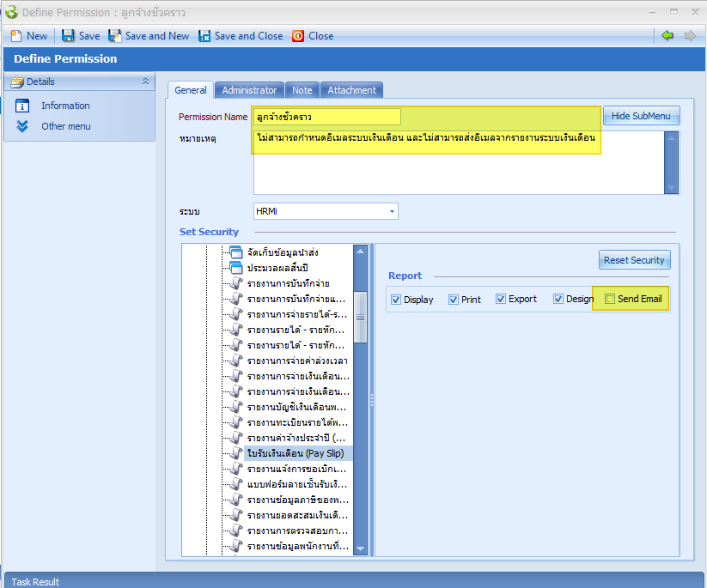Click Save and New toolbar icon
The image size is (707, 588).
(x=115, y=36)
